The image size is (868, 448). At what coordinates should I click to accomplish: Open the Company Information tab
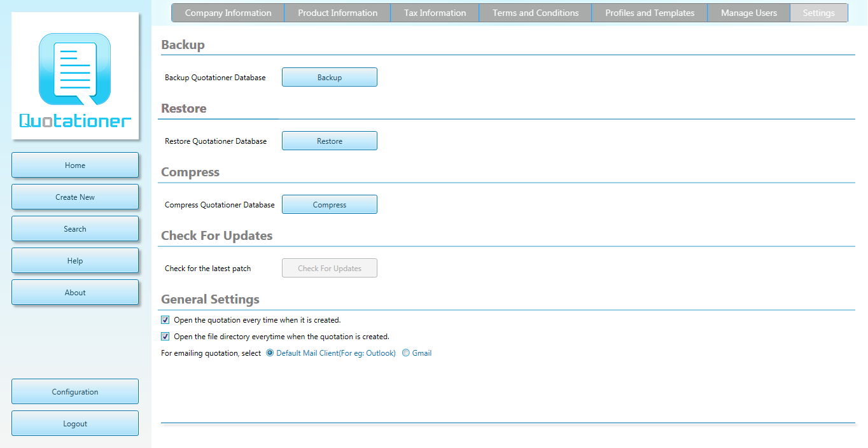point(228,13)
